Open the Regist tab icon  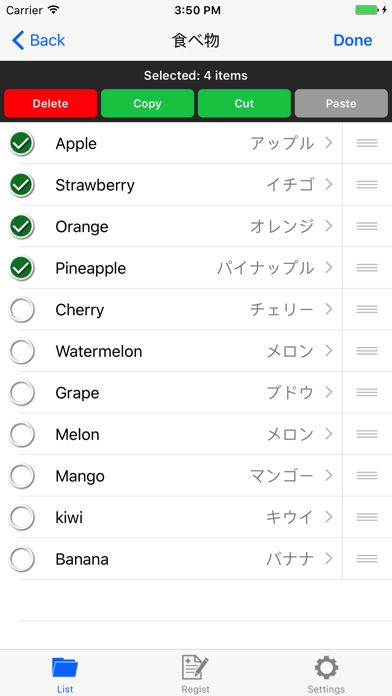(195, 668)
